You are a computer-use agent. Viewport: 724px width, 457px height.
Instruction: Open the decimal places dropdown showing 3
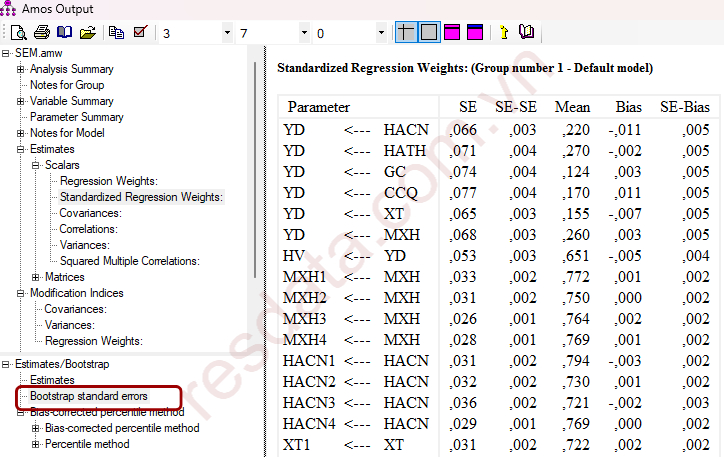click(225, 33)
